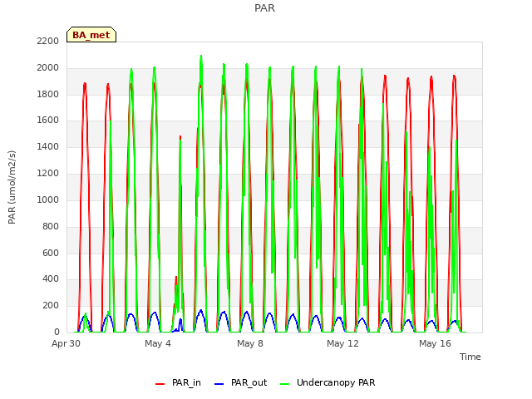This screenshot has height=399, width=532.
Task: Click the Apr 30 x-axis label
Action: (x=66, y=343)
